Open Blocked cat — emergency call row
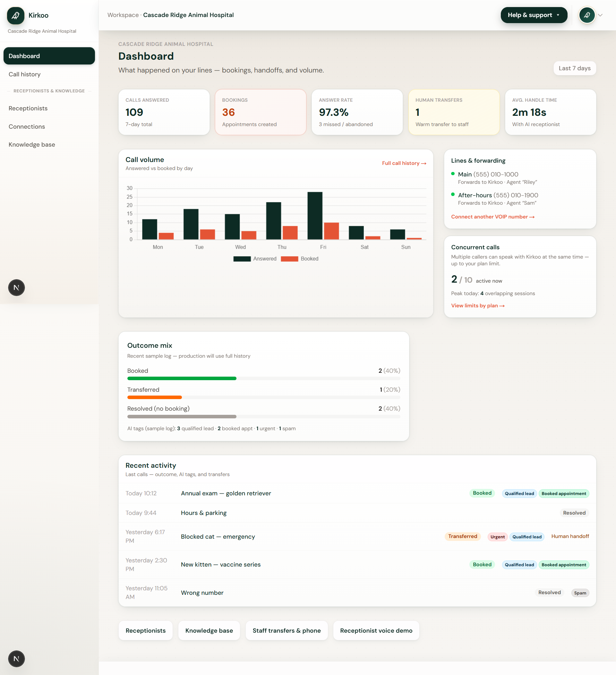The height and width of the screenshot is (675, 616). 357,537
